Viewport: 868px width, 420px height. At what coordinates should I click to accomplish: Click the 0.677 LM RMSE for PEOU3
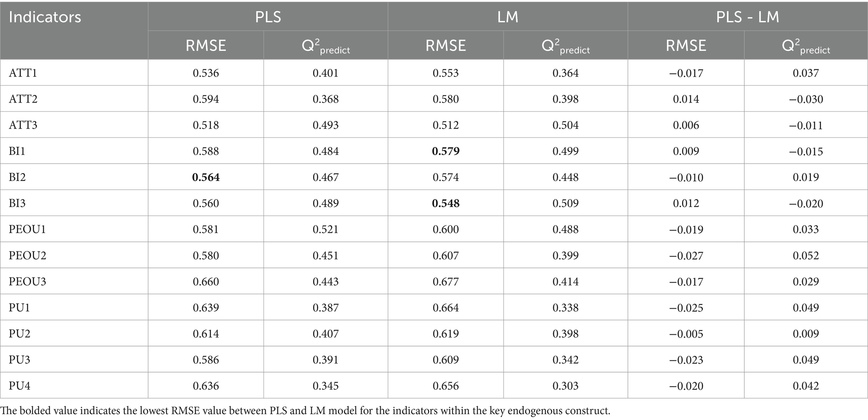pos(446,281)
